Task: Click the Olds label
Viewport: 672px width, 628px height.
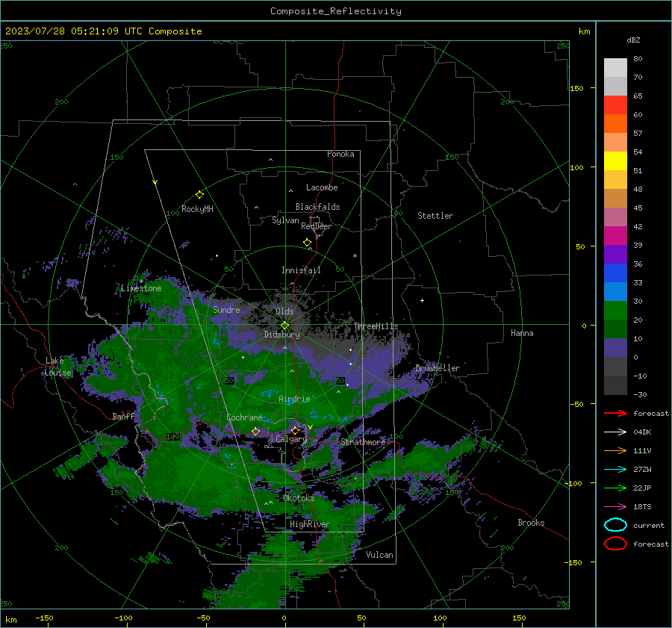Action: (284, 311)
